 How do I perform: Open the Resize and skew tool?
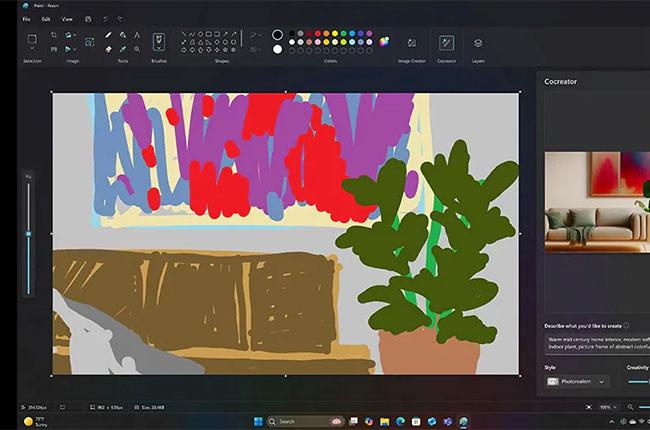(54, 49)
